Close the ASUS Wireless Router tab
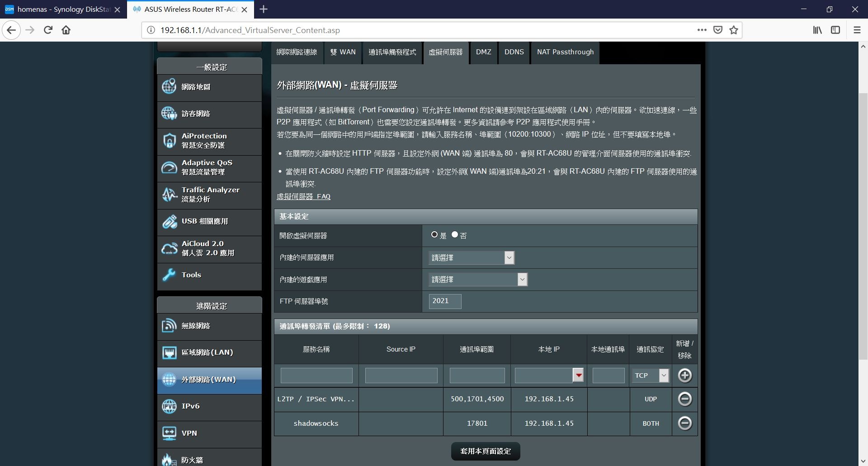This screenshot has width=868, height=466. 245,10
